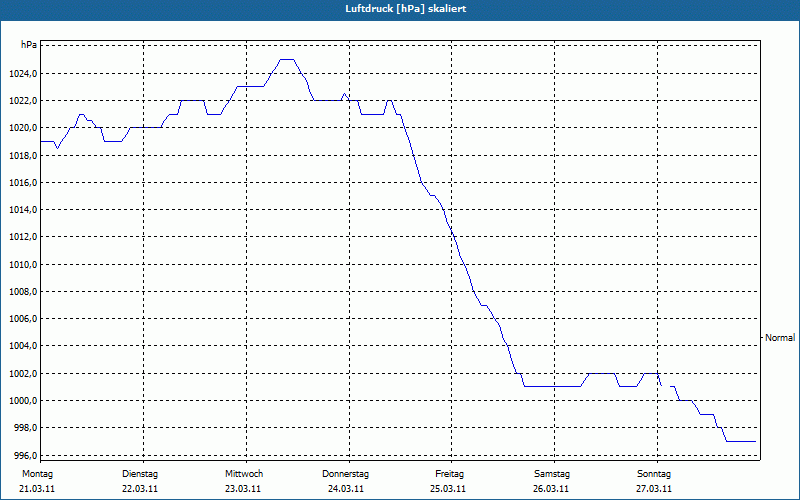This screenshot has height=500, width=800.
Task: Click the '996,0' pressure axis value
Action: coord(25,455)
